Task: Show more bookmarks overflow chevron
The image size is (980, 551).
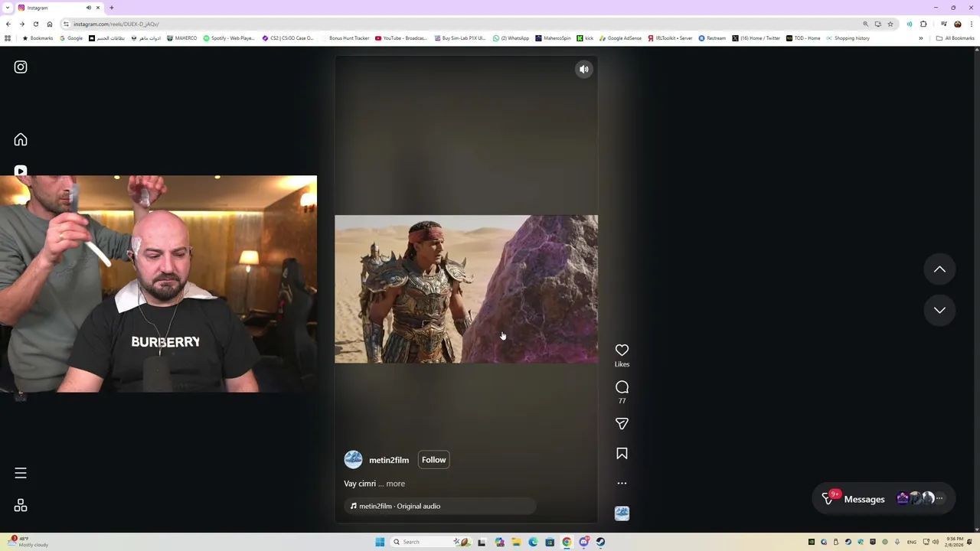Action: (x=921, y=38)
